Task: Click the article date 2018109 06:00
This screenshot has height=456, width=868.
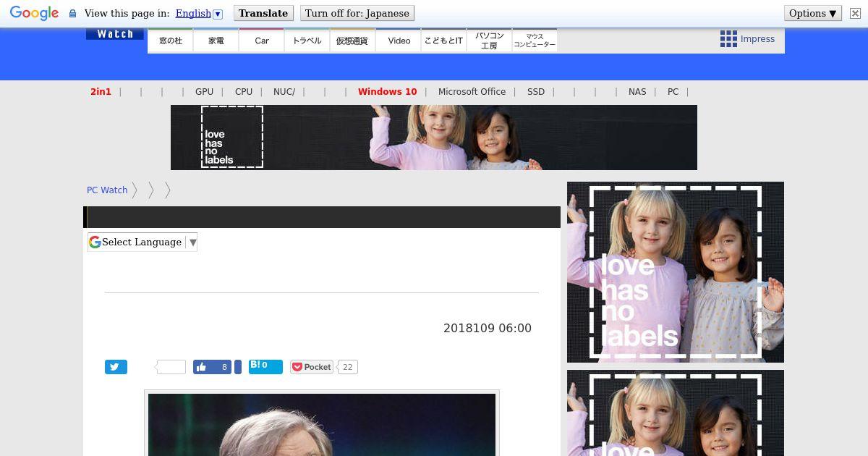Action: [488, 329]
